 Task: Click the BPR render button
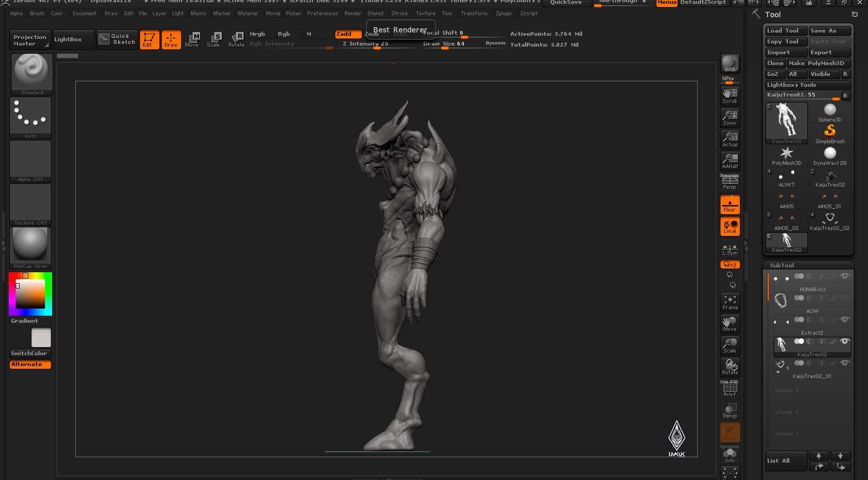tap(730, 63)
